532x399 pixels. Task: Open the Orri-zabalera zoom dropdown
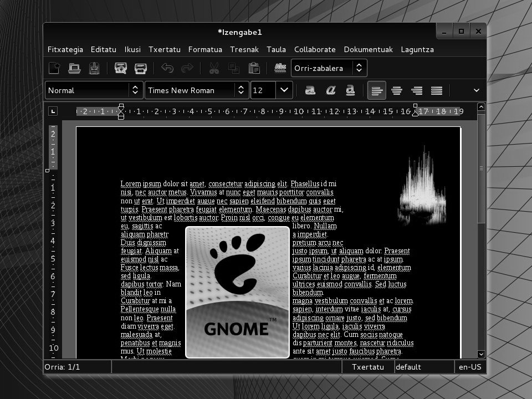click(329, 68)
